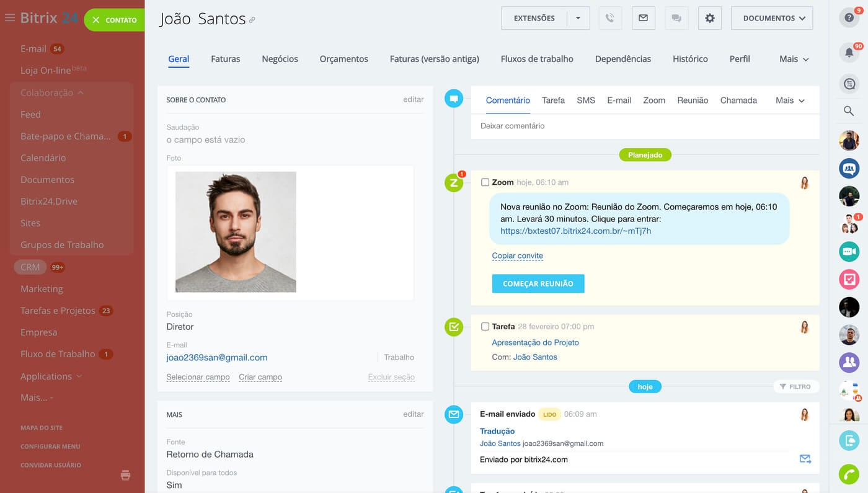Screen dimensions: 868x493
Task: Click the Deixar comentário input field
Action: pyautogui.click(x=645, y=126)
